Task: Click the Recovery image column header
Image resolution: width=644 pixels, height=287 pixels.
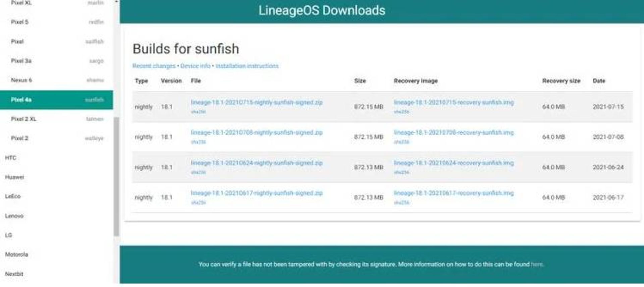Action: [x=416, y=81]
